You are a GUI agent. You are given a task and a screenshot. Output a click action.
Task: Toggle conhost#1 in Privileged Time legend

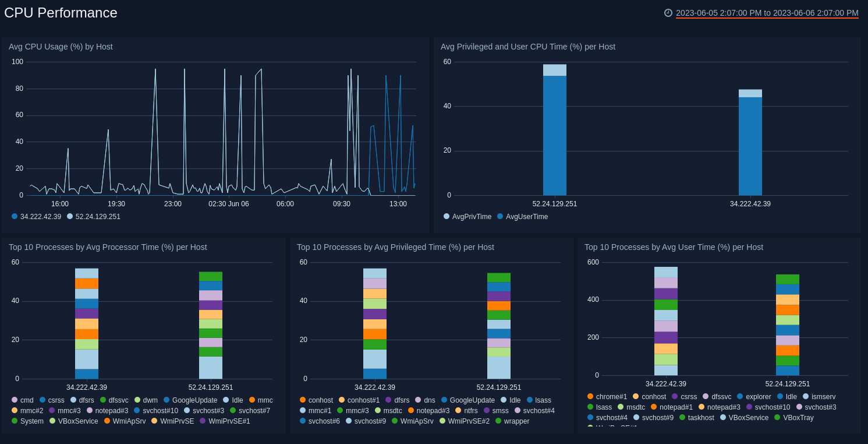359,400
